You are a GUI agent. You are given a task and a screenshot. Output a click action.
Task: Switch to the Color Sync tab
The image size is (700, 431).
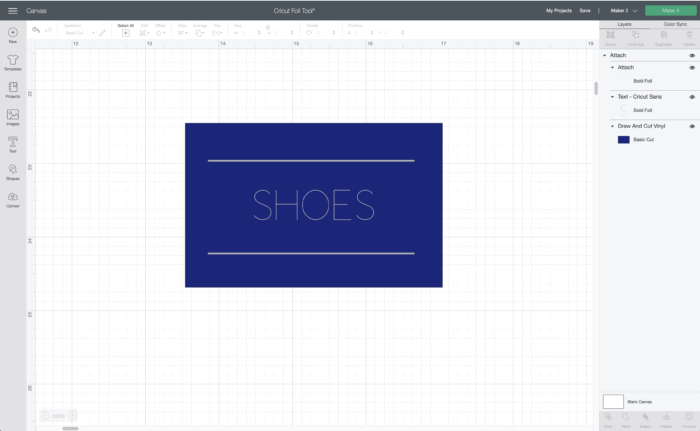click(675, 23)
